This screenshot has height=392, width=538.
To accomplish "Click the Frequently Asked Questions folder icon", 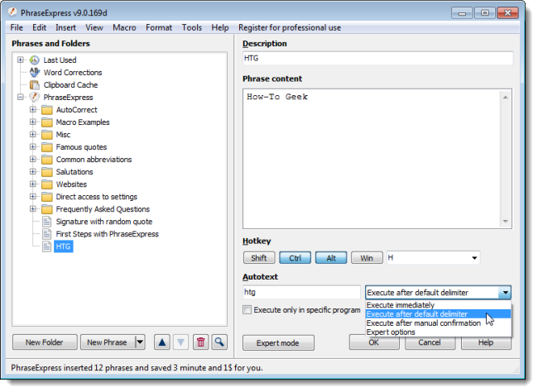I will click(47, 209).
